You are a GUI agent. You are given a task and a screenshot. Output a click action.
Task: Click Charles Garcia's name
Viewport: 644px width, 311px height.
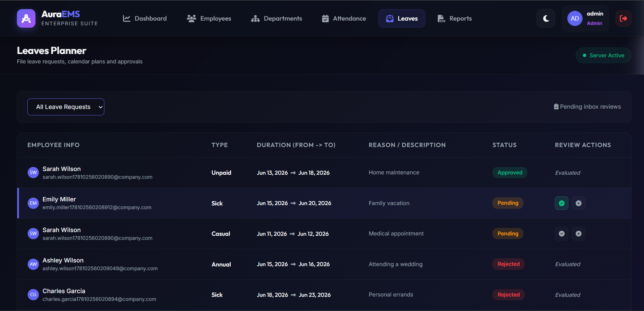64,291
